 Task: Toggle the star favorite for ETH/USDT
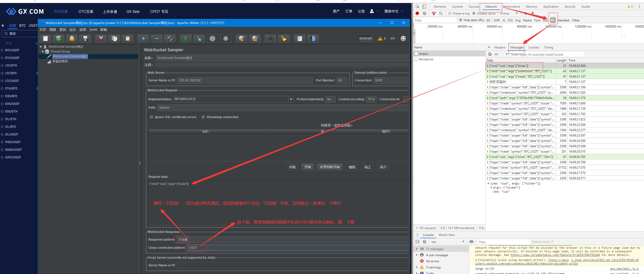(x=2, y=58)
